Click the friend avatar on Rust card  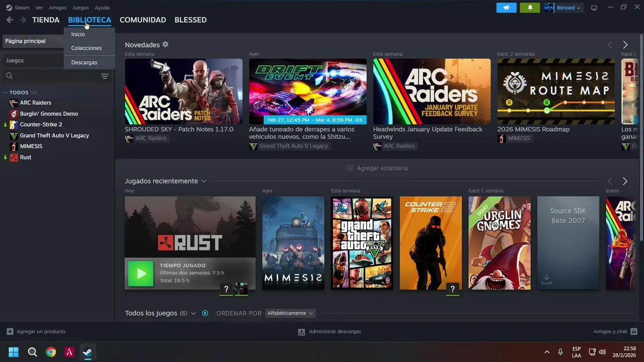(242, 289)
